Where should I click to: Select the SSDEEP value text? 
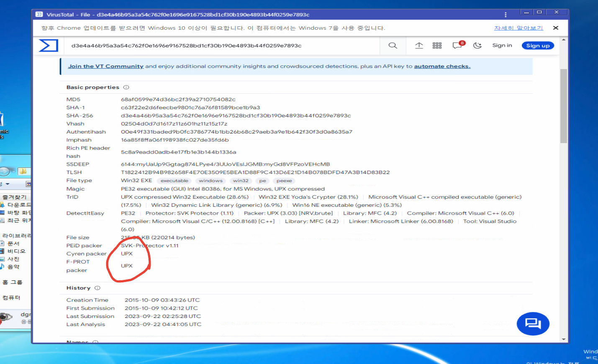coord(226,164)
